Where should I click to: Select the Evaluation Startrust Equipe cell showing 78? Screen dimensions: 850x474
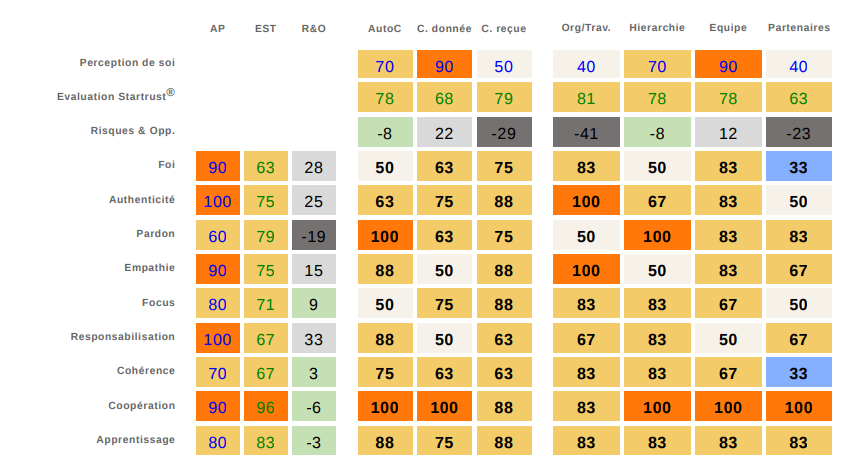(728, 99)
